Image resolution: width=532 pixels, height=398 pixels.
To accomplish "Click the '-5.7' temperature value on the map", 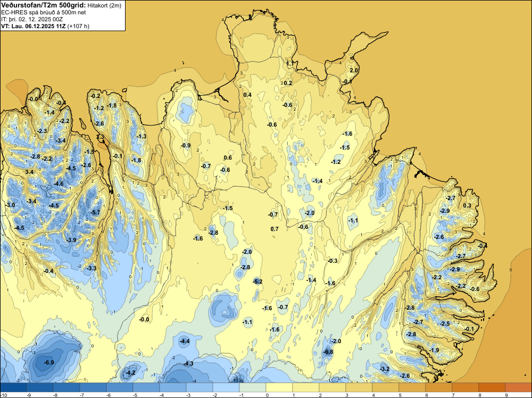I will 96,212.
